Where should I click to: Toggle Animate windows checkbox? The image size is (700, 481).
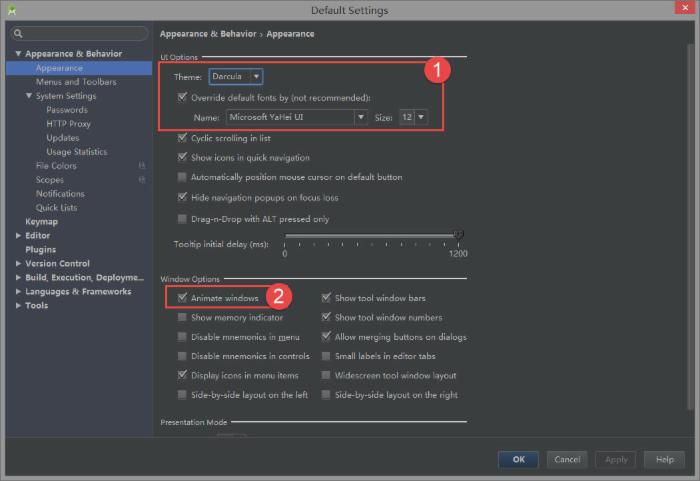[x=182, y=297]
